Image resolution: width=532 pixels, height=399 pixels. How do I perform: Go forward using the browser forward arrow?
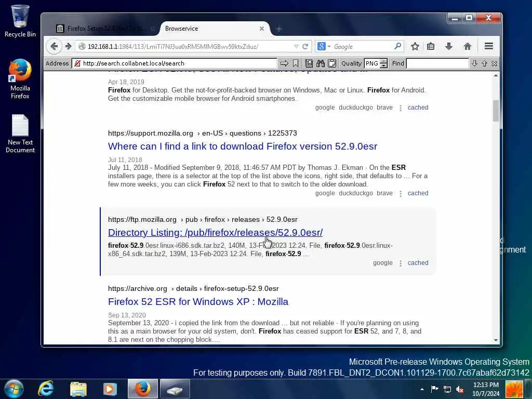[x=68, y=46]
